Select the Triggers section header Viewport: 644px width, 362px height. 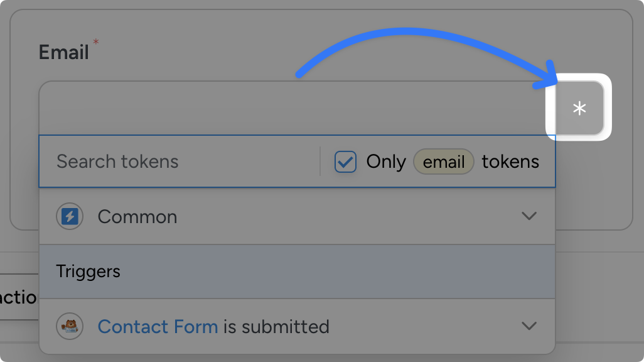(88, 271)
